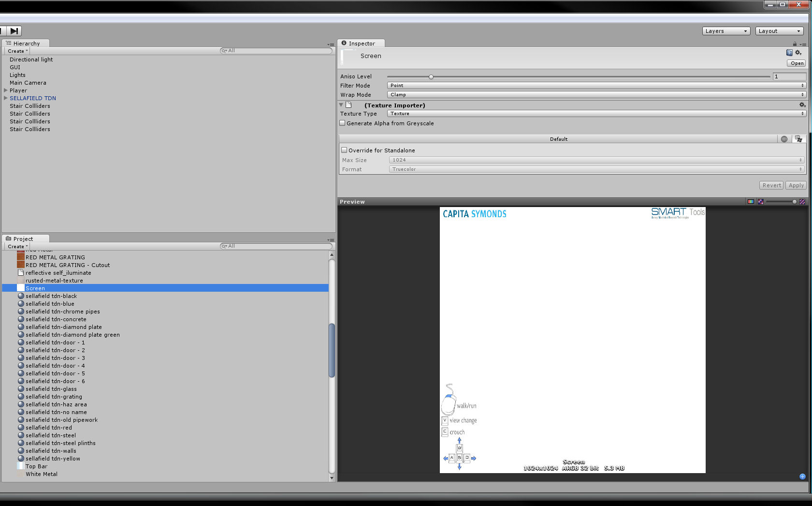This screenshot has width=812, height=506.
Task: Click the step-forward playback icon
Action: (x=13, y=30)
